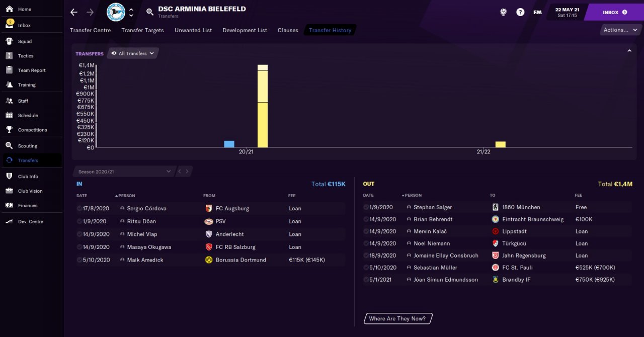Screen dimensions: 644x337
Task: Click the yellow 20/21 transfers-out bar
Action: pos(262,106)
